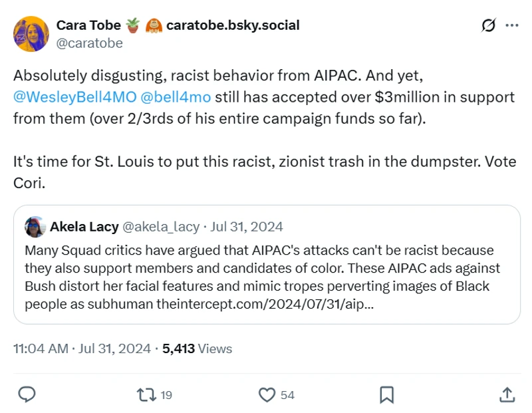The height and width of the screenshot is (413, 532).
Task: Click the @caratobe handle
Action: (x=89, y=43)
